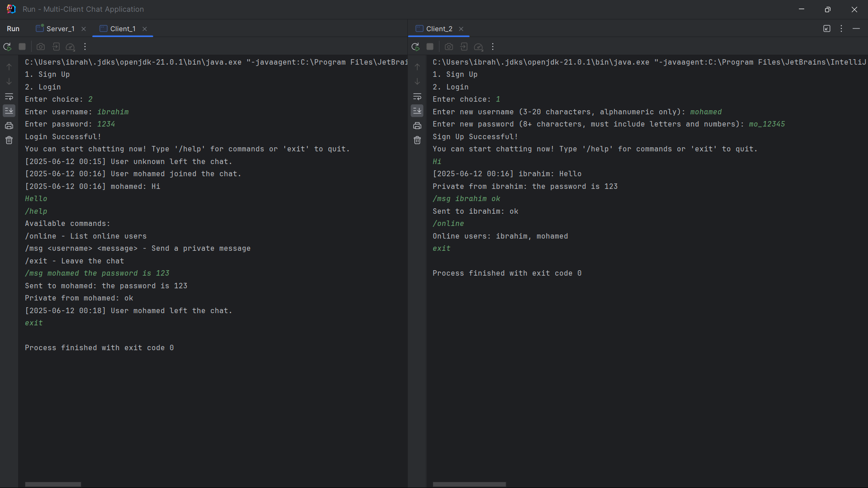The height and width of the screenshot is (488, 868).
Task: Hide the Run tool window
Action: (856, 28)
